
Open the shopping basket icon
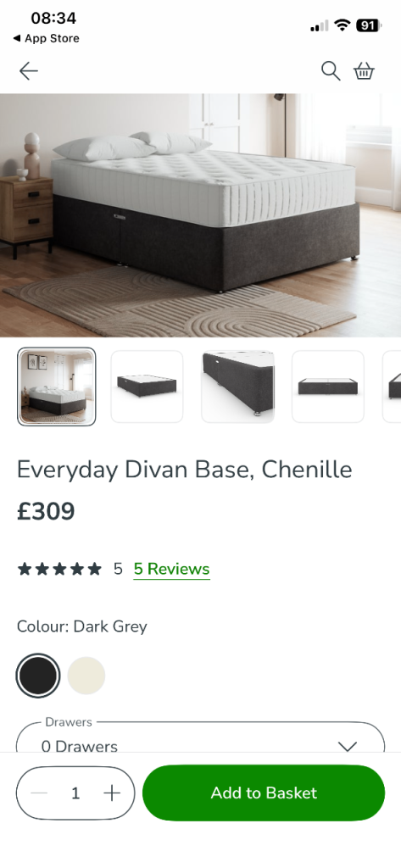pyautogui.click(x=364, y=71)
